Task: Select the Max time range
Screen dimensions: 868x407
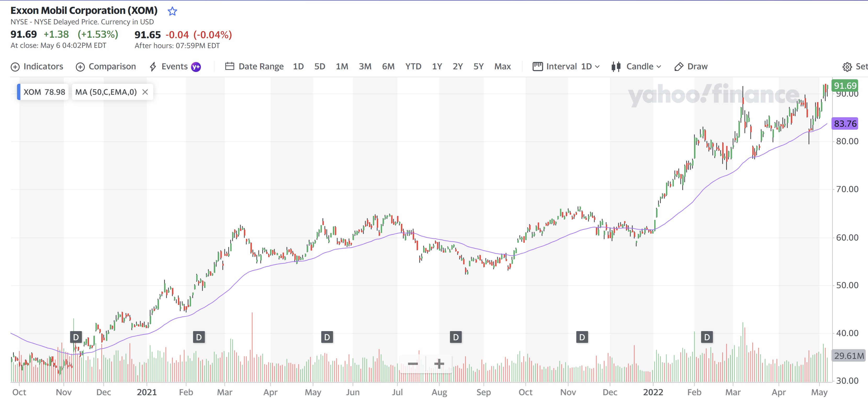Action: click(502, 66)
